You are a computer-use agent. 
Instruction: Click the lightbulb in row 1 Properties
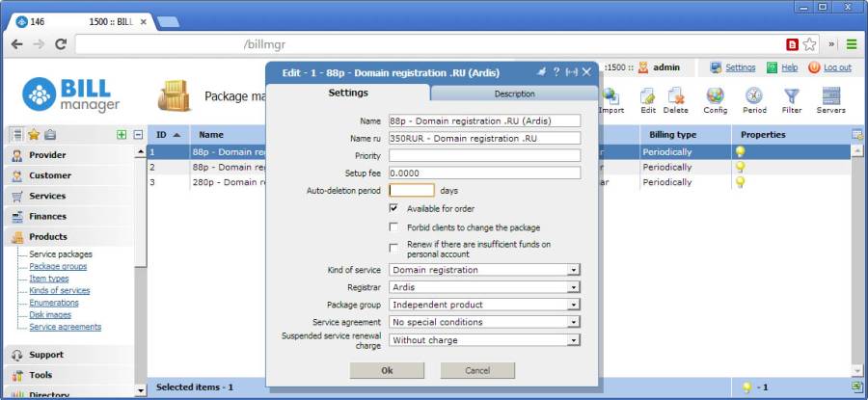pos(740,151)
